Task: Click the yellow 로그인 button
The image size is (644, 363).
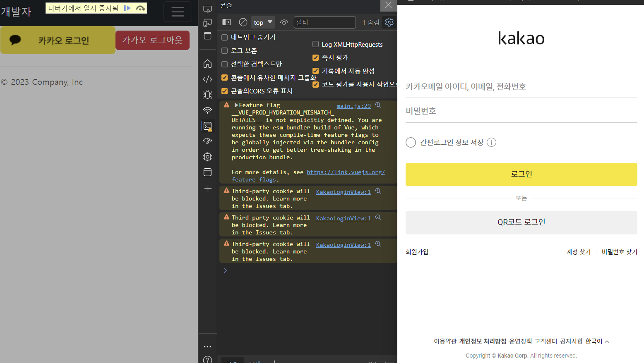Action: [x=521, y=174]
